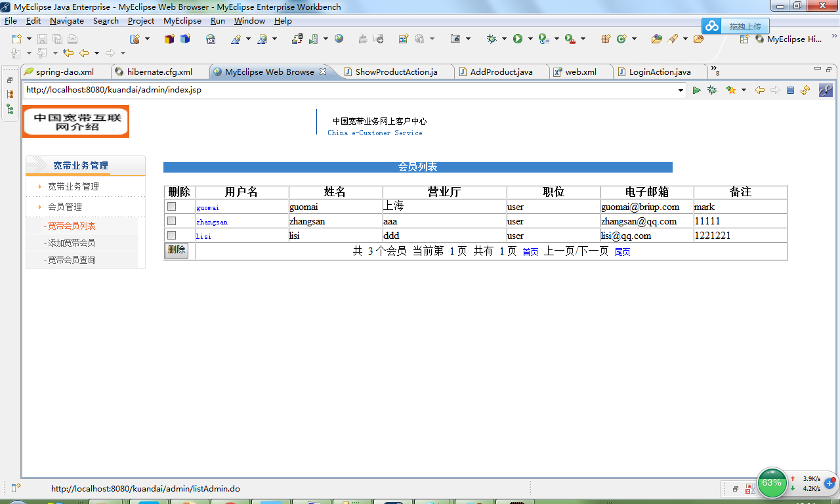Click the Web Browser globe icon
The width and height of the screenshot is (840, 504).
click(339, 39)
